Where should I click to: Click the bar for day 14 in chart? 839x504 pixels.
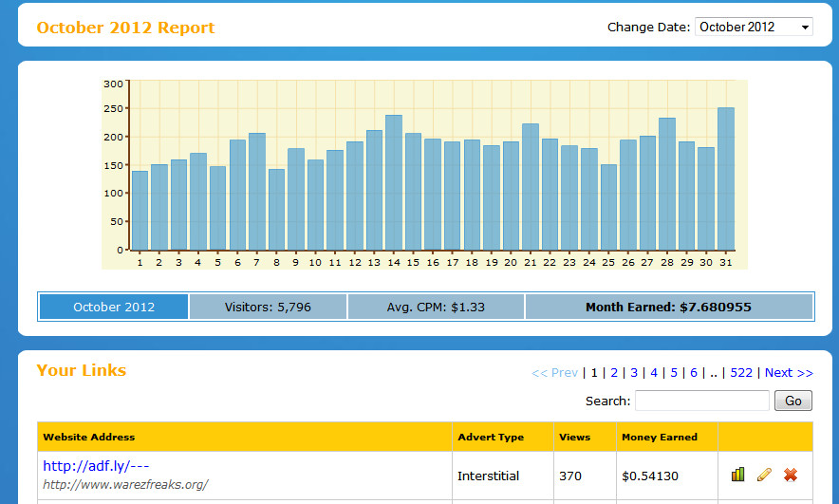pyautogui.click(x=394, y=182)
